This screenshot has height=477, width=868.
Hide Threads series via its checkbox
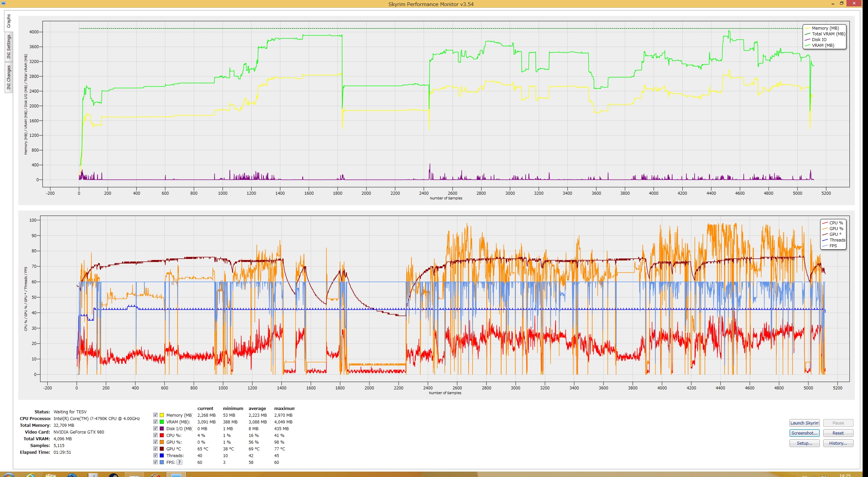pyautogui.click(x=155, y=455)
